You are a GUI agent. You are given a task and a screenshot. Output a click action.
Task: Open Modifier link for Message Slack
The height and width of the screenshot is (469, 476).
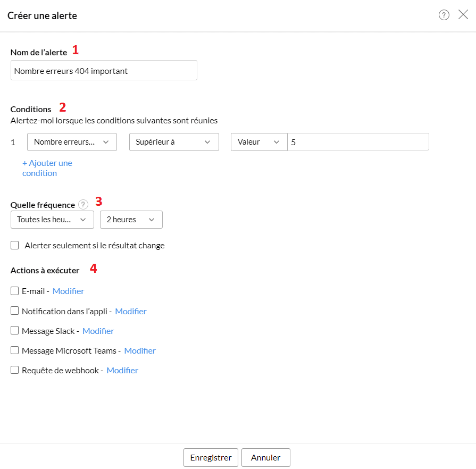98,331
